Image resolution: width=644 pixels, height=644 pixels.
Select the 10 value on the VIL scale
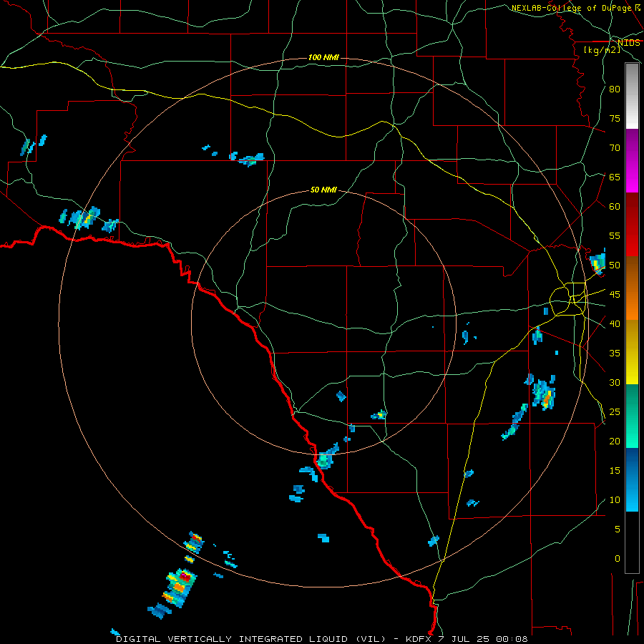(x=615, y=500)
